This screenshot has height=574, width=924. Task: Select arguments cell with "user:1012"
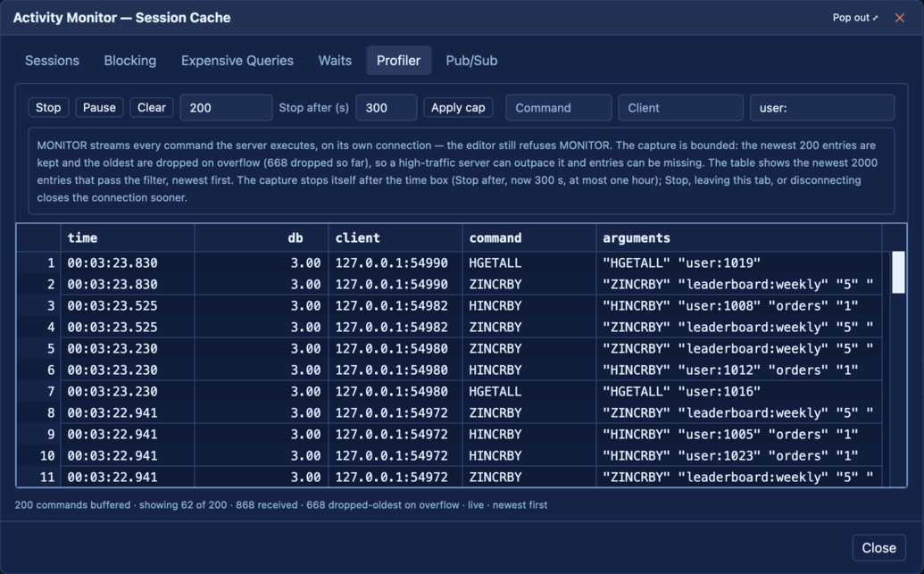click(739, 370)
